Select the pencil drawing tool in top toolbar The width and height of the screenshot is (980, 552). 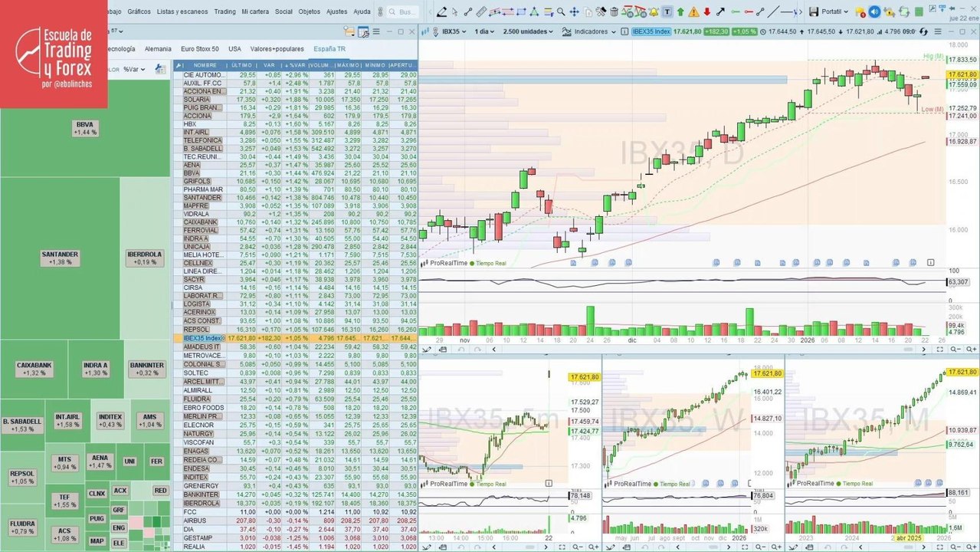point(442,11)
